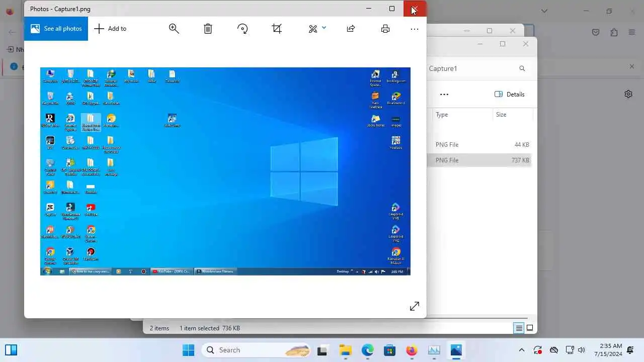Click the taskbar Search box
The width and height of the screenshot is (644, 362).
coord(257,350)
